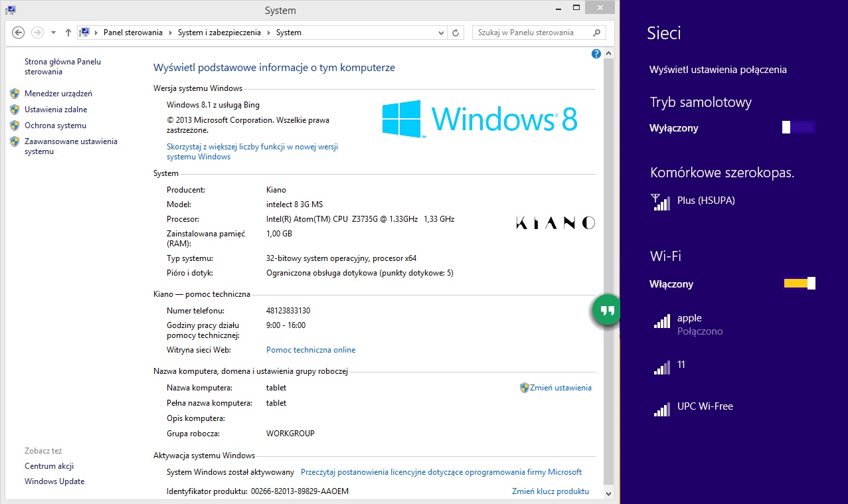Click Zmień ustawienia link

pos(560,388)
